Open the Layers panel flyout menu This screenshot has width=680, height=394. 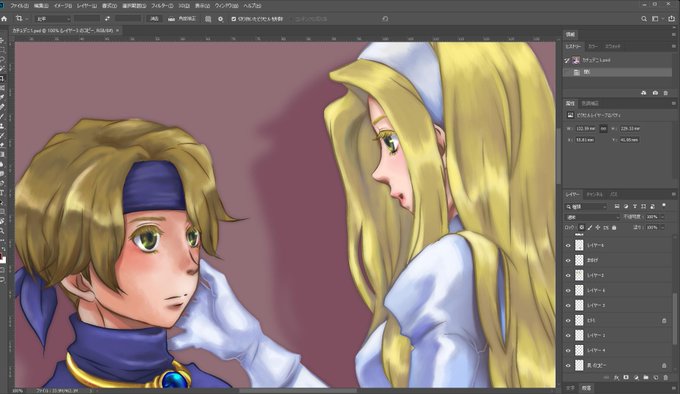(674, 194)
